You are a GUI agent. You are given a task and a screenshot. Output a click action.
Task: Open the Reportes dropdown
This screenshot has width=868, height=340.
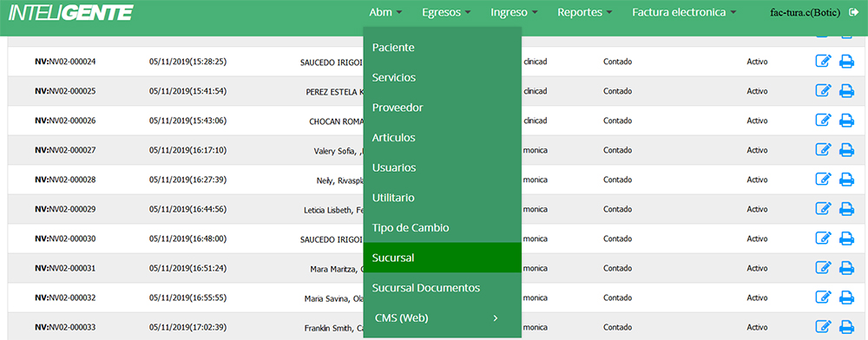pos(584,12)
